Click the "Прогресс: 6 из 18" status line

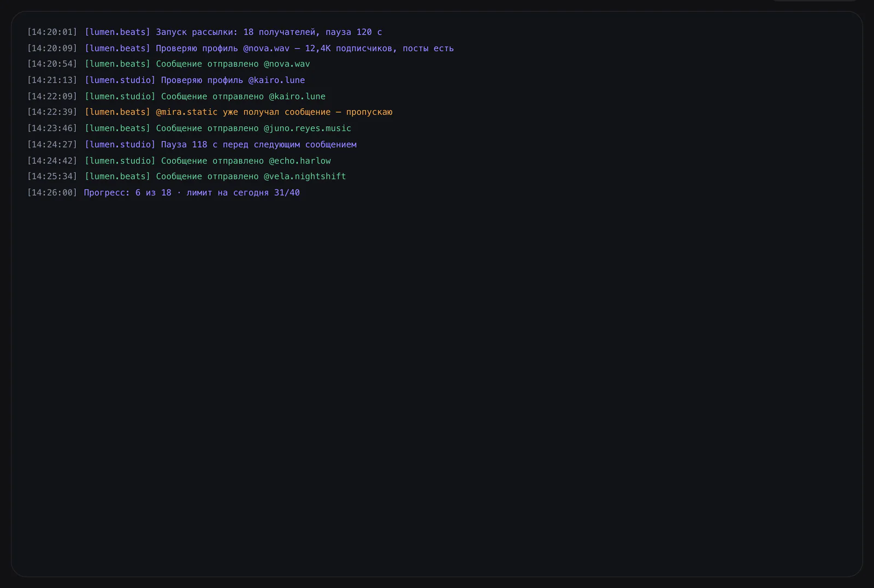[163, 193]
